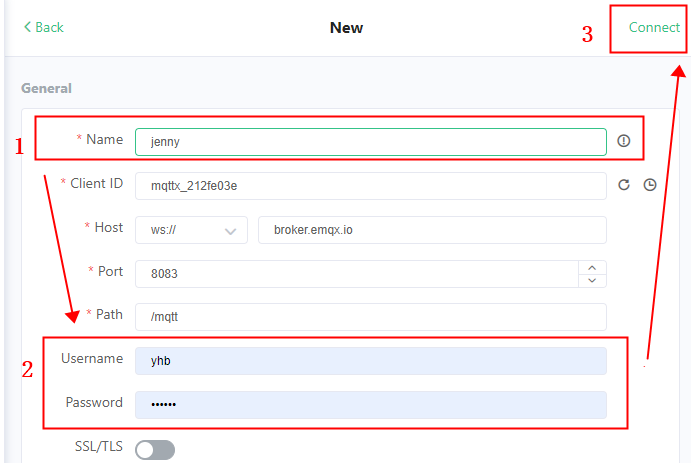Click the Path field with /mqtt
Image resolution: width=691 pixels, height=463 pixels.
370,317
